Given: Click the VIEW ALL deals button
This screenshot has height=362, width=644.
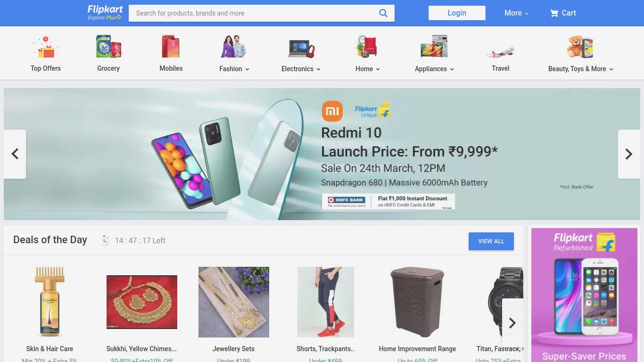Looking at the screenshot, I should click(491, 241).
